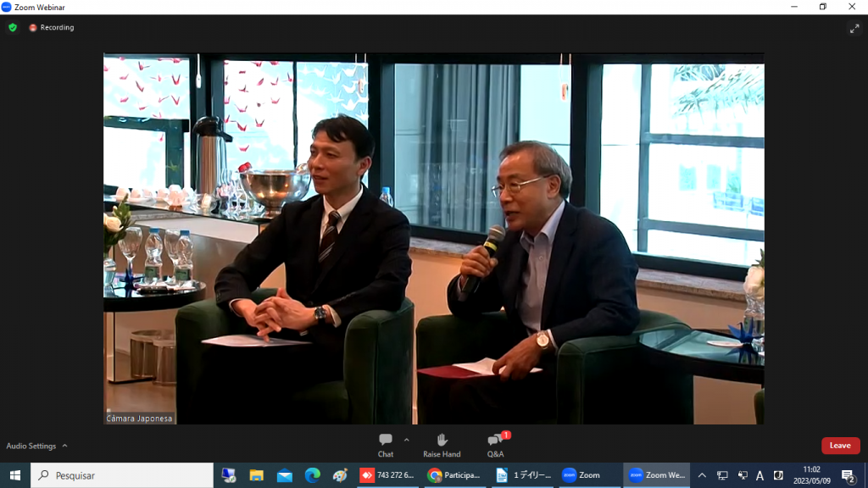
Task: Expand the Chat options arrow
Action: point(406,440)
